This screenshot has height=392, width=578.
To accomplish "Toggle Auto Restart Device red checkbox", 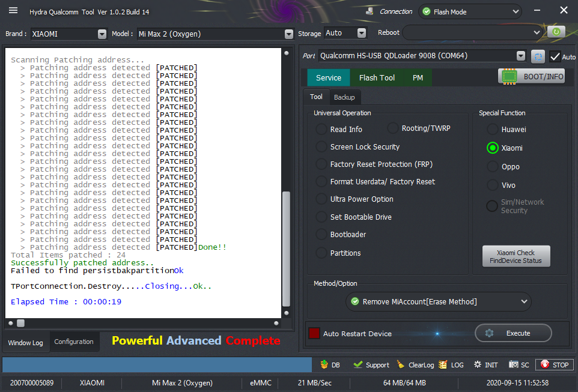I will point(314,333).
